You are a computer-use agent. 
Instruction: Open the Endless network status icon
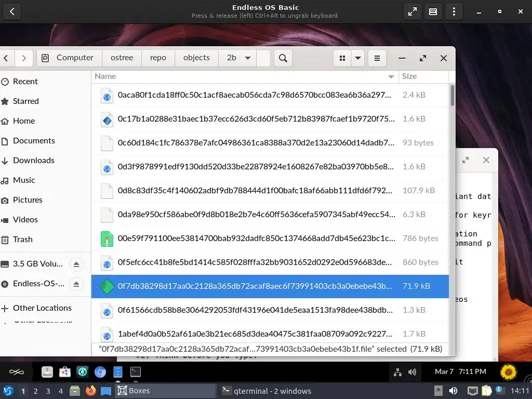pyautogui.click(x=397, y=372)
